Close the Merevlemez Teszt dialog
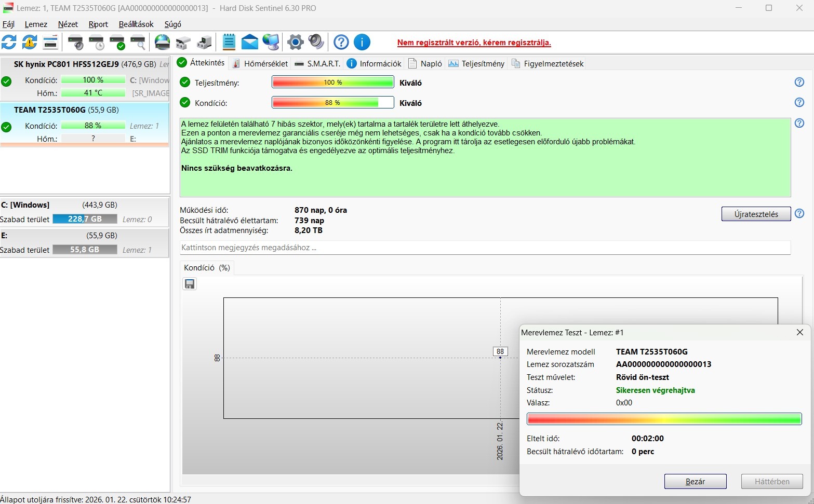The width and height of the screenshot is (814, 504). pyautogui.click(x=800, y=332)
